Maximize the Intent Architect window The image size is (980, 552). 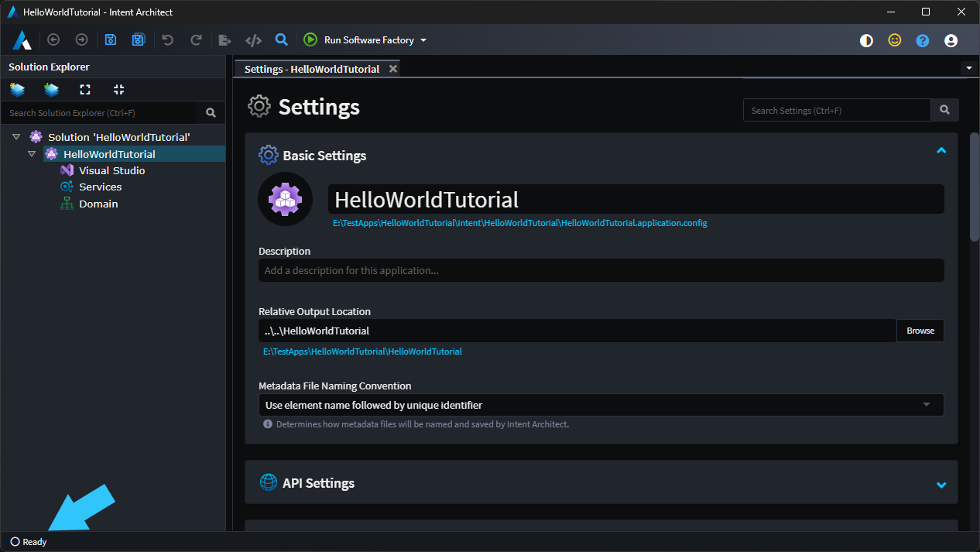point(926,12)
